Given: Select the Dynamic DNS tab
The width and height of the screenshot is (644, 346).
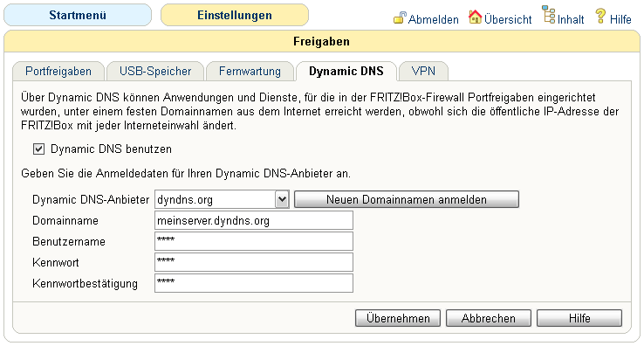Looking at the screenshot, I should pyautogui.click(x=346, y=71).
